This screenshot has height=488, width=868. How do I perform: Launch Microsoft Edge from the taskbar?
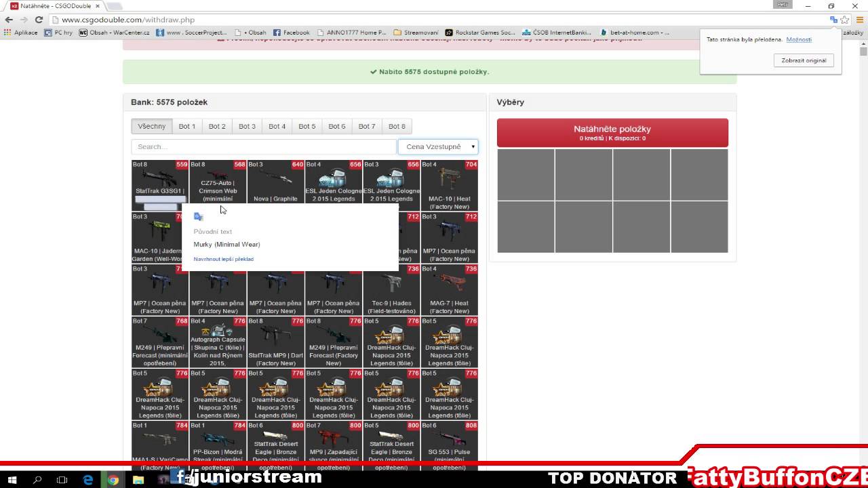88,480
